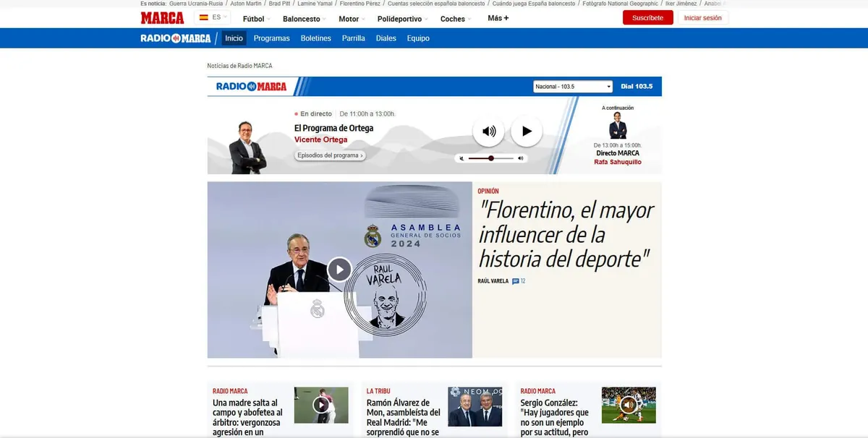Go to the Programas tab

point(271,38)
